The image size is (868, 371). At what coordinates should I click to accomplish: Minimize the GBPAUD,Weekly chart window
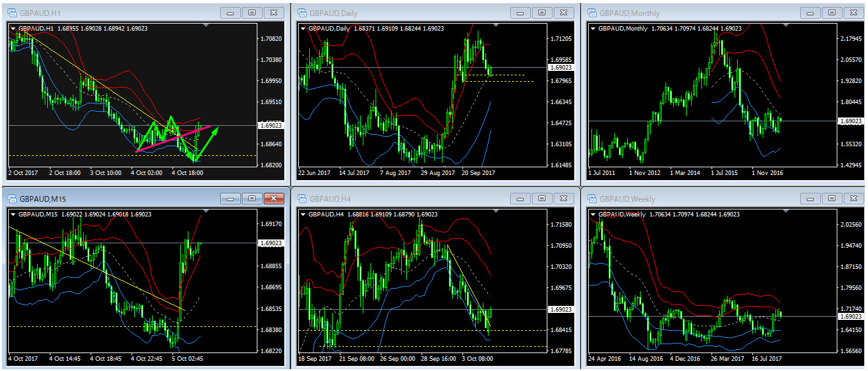point(810,199)
